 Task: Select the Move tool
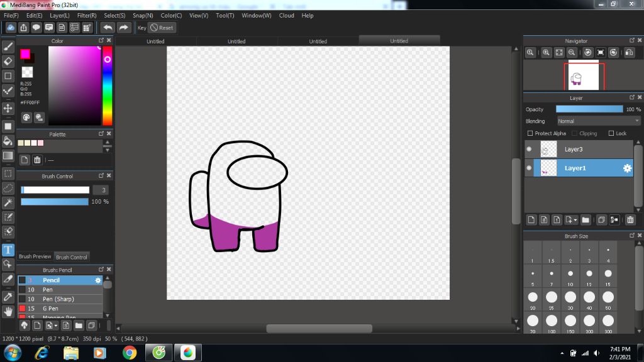click(x=8, y=108)
